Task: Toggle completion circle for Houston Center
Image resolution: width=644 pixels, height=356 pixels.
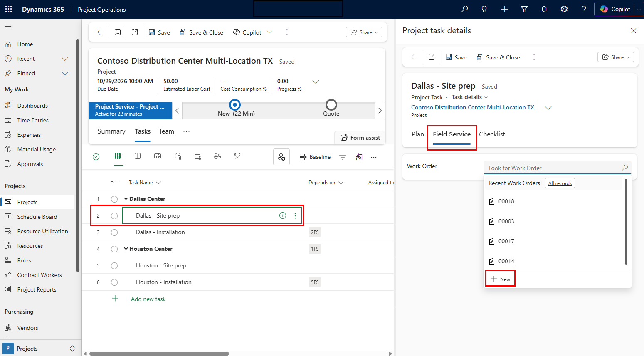Action: pos(114,249)
